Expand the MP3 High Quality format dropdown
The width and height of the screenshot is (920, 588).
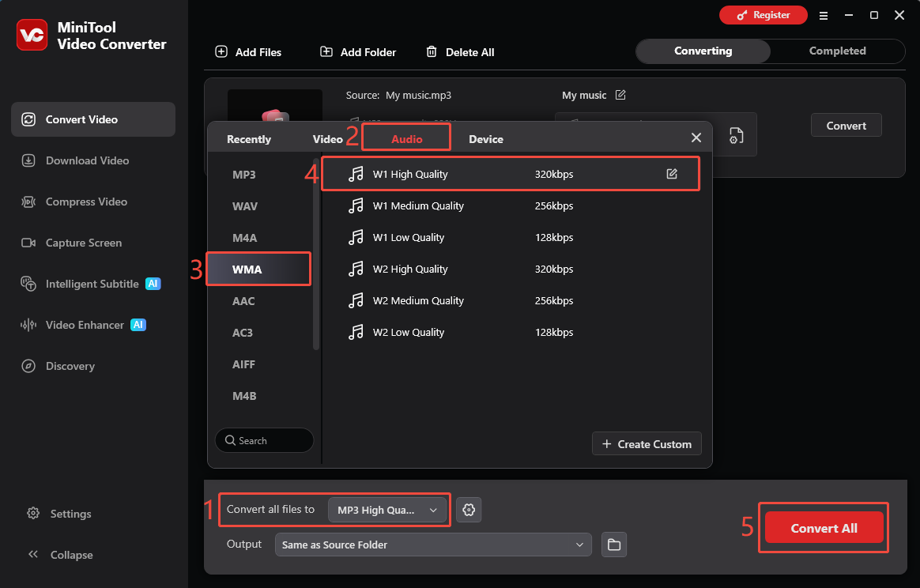point(387,510)
